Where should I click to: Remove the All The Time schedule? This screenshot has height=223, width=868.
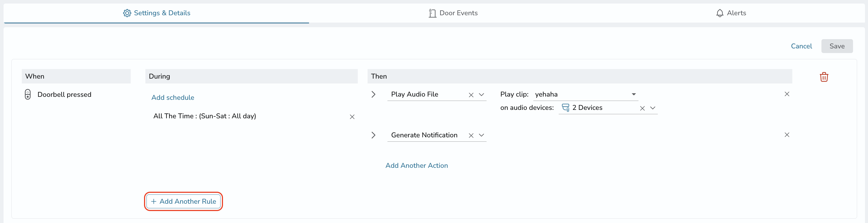point(352,117)
